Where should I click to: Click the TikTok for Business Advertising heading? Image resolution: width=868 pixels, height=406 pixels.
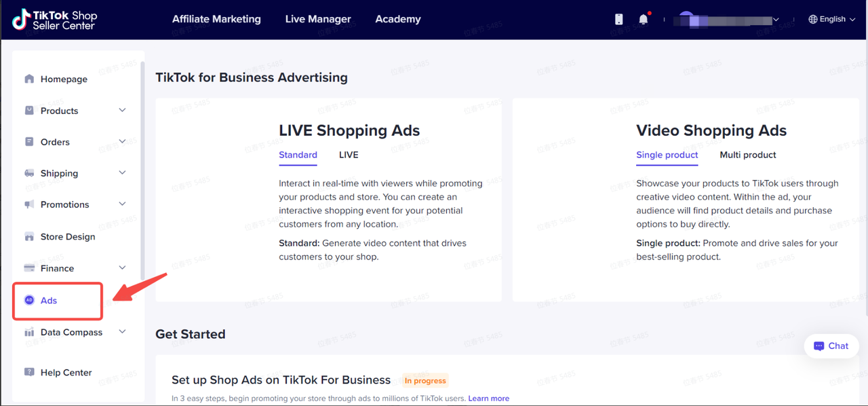(x=252, y=77)
